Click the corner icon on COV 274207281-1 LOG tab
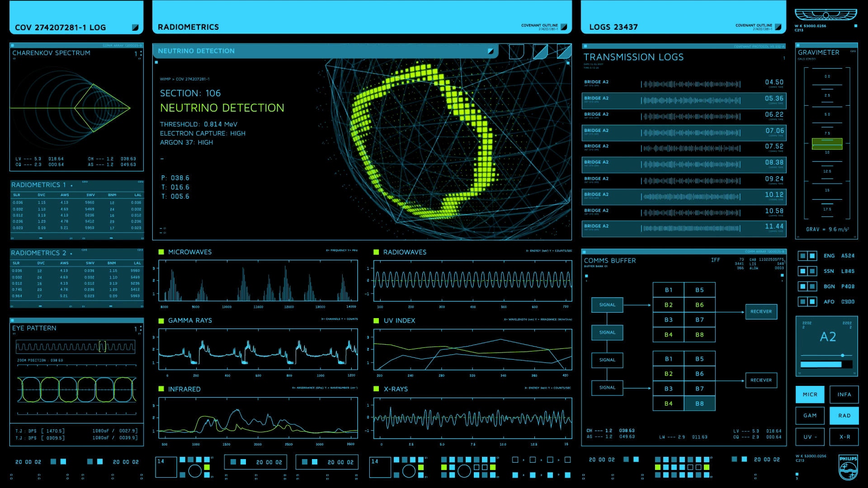 pyautogui.click(x=135, y=28)
